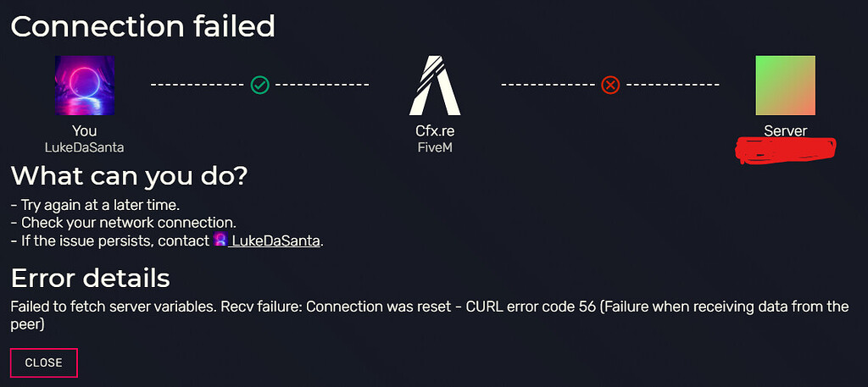The image size is (868, 387).
Task: Click the 'Error details' heading
Action: (90, 279)
